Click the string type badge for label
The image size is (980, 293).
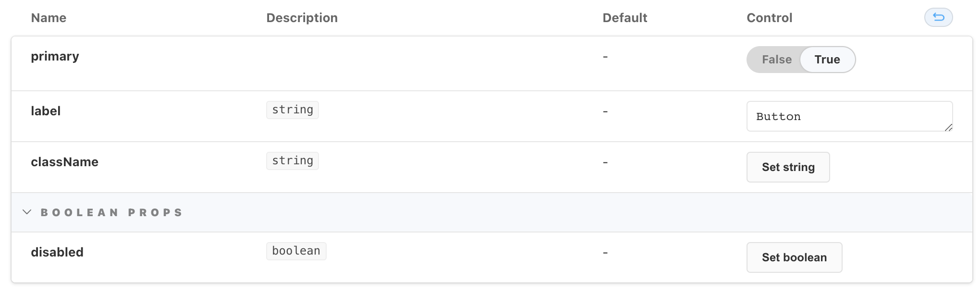pos(292,110)
